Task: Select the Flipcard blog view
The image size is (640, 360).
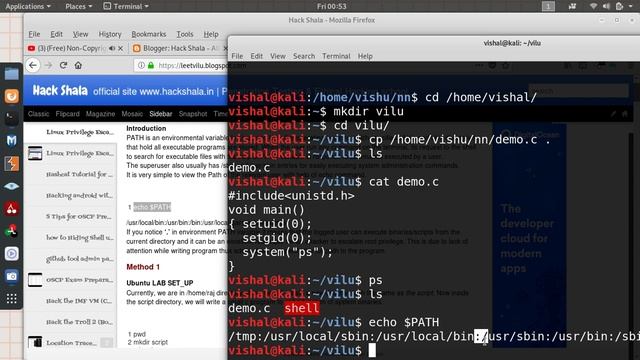Action: tap(67, 114)
